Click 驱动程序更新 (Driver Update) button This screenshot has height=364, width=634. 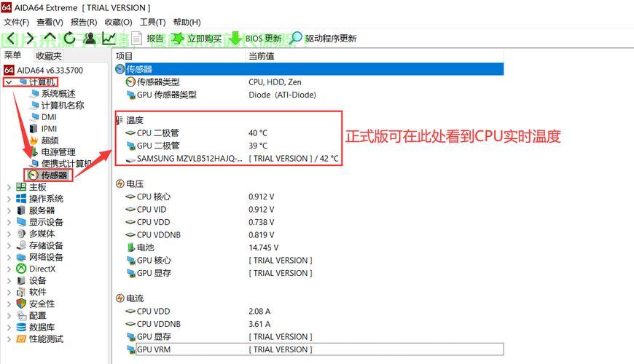(x=324, y=39)
